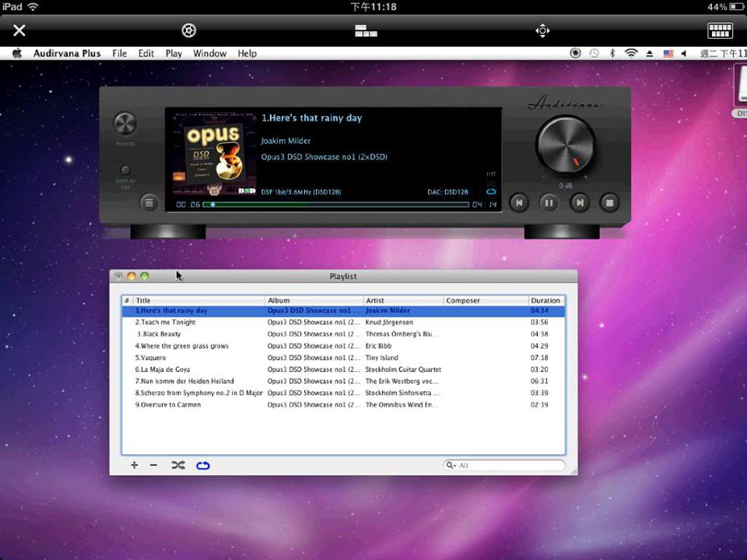Open the Play menu
Image resolution: width=747 pixels, height=560 pixels.
[x=174, y=54]
